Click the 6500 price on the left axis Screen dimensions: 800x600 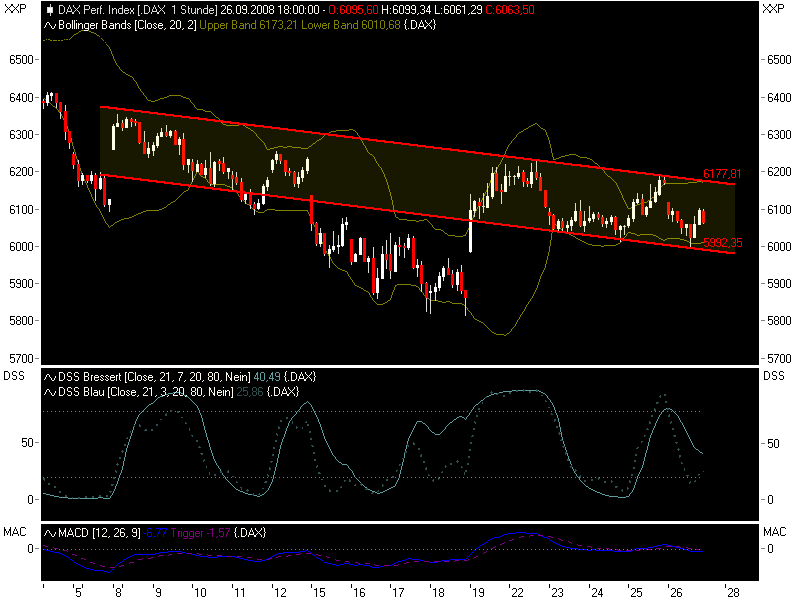pyautogui.click(x=21, y=60)
